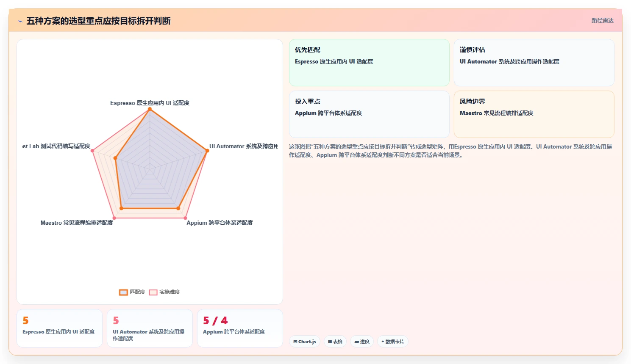Click the pink 实施难度 point on the Maestro axis

coord(114,218)
